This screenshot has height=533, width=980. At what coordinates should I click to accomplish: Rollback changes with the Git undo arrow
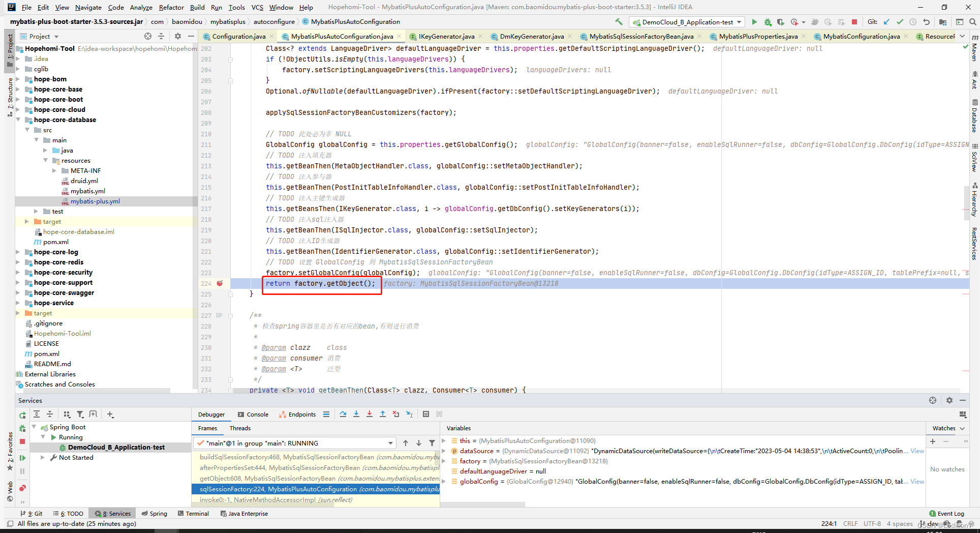(926, 22)
